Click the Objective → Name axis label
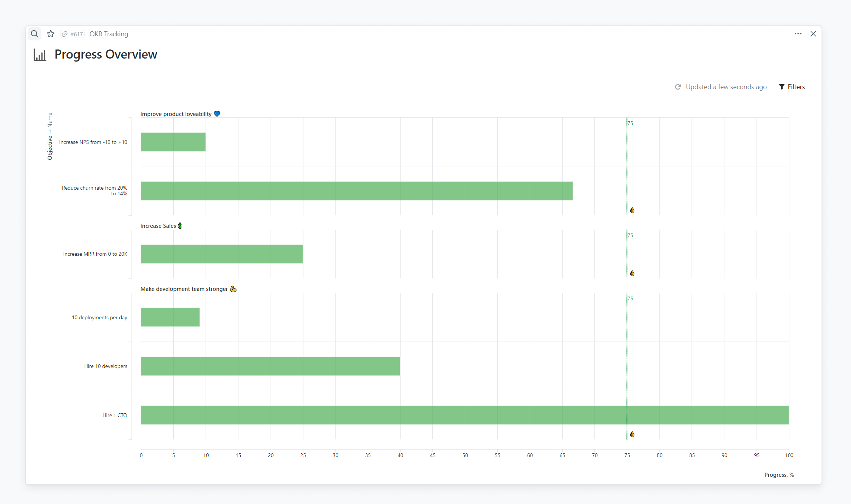The height and width of the screenshot is (504, 851). [x=50, y=136]
